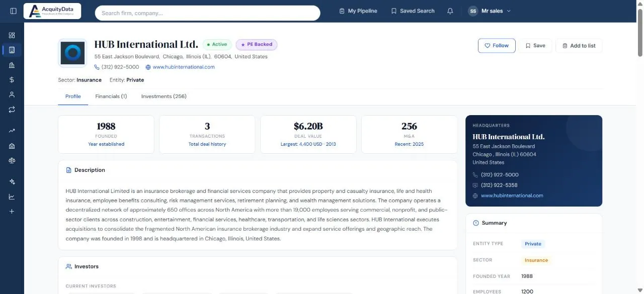Toggle the sidebar panel icon
Image resolution: width=644 pixels, height=294 pixels.
(14, 11)
